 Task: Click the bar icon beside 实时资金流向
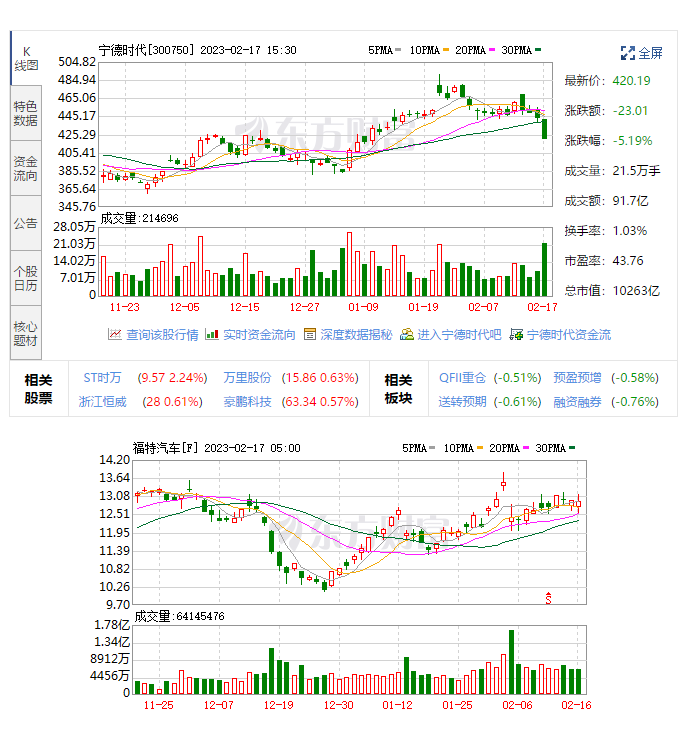pos(211,334)
